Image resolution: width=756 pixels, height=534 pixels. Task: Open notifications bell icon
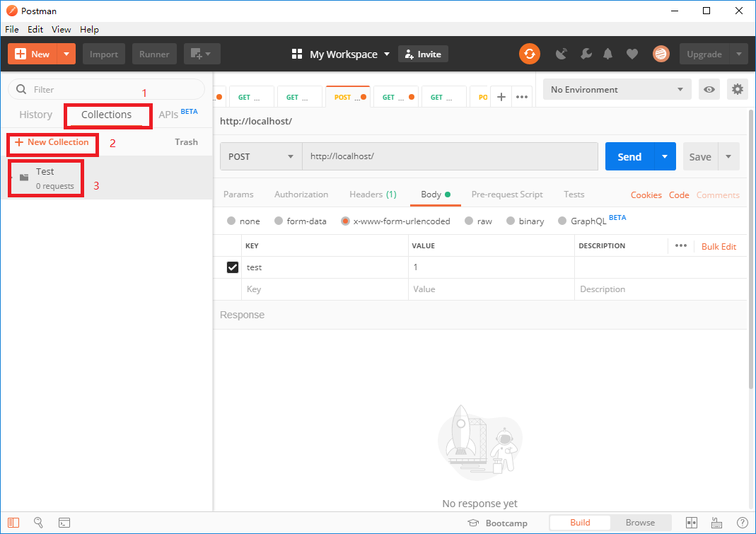coord(608,54)
